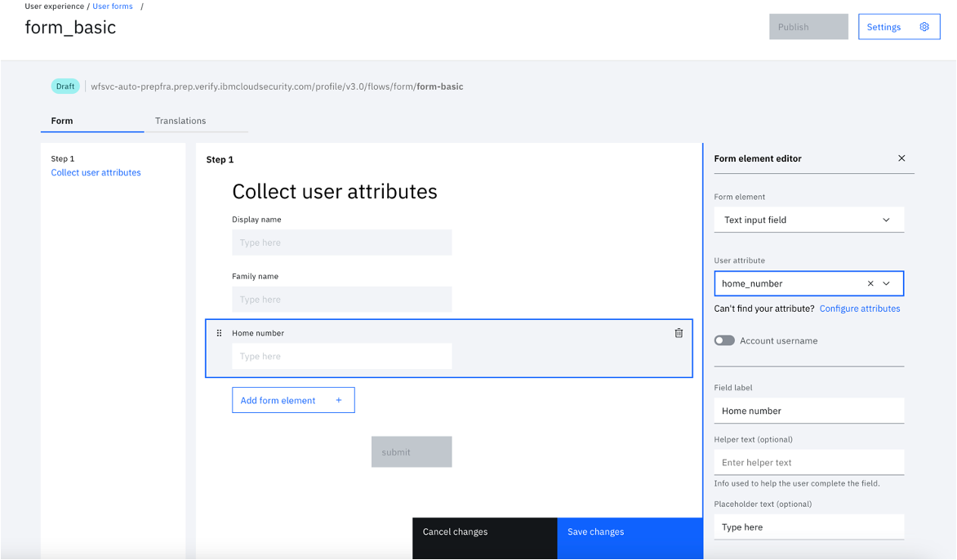Open Configure attributes link
Image resolution: width=957 pixels, height=560 pixels.
[859, 309]
